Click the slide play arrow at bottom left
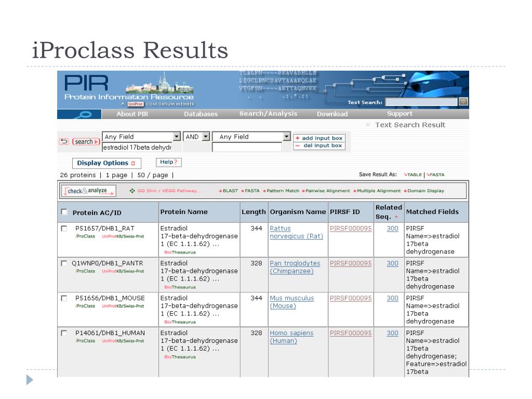This screenshot has height=399, width=532. click(x=30, y=380)
